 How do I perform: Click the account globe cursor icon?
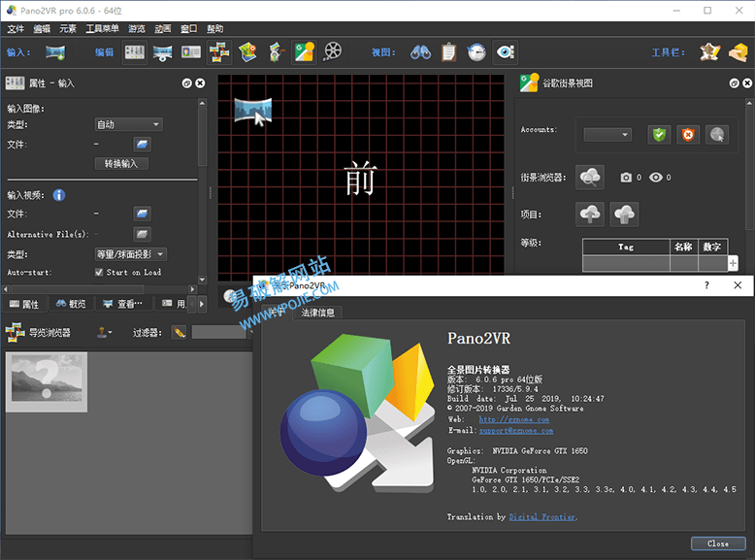[x=717, y=134]
